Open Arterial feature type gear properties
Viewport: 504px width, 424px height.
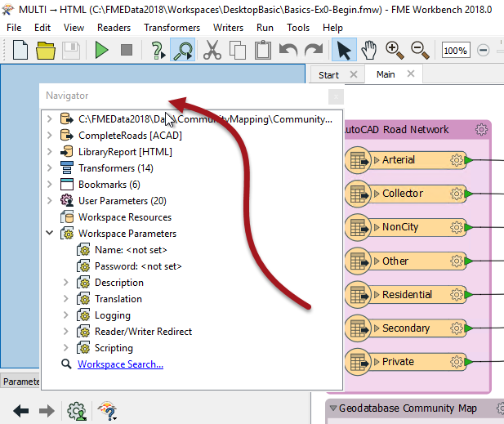[457, 160]
